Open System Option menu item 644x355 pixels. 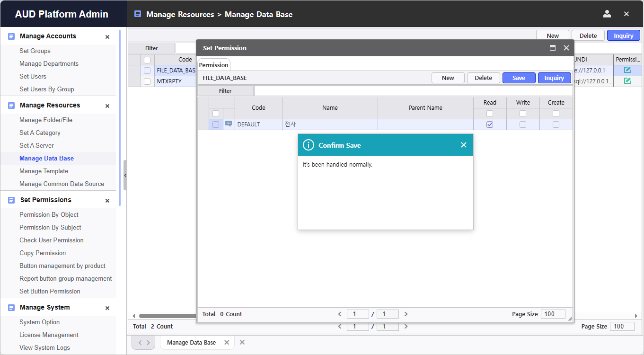tap(40, 322)
